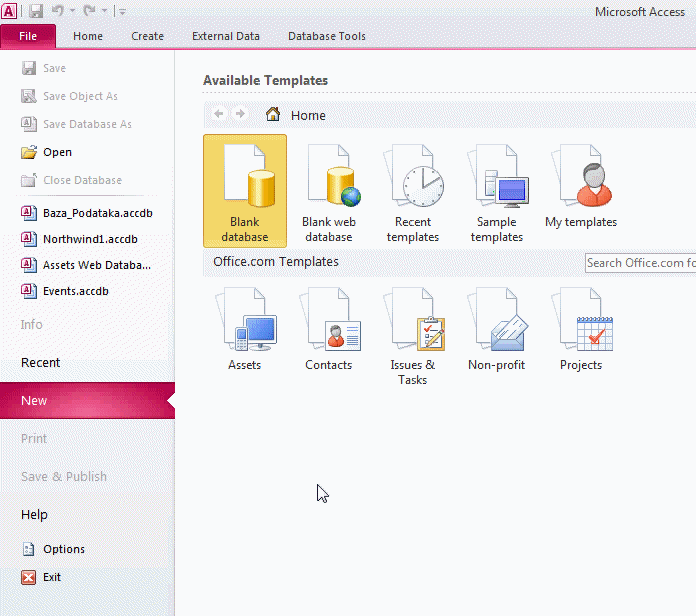Choose the Blank web database template
The height and width of the screenshot is (616, 696).
point(329,191)
